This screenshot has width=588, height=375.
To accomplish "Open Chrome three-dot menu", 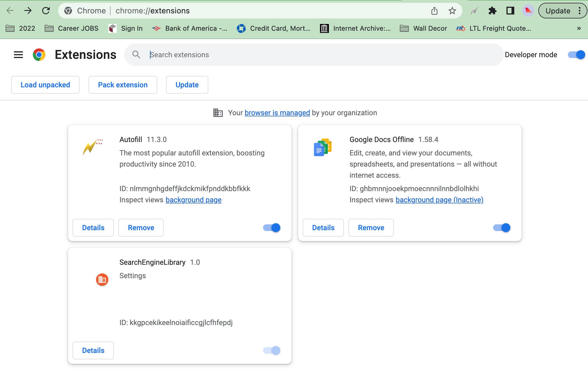I will [580, 11].
